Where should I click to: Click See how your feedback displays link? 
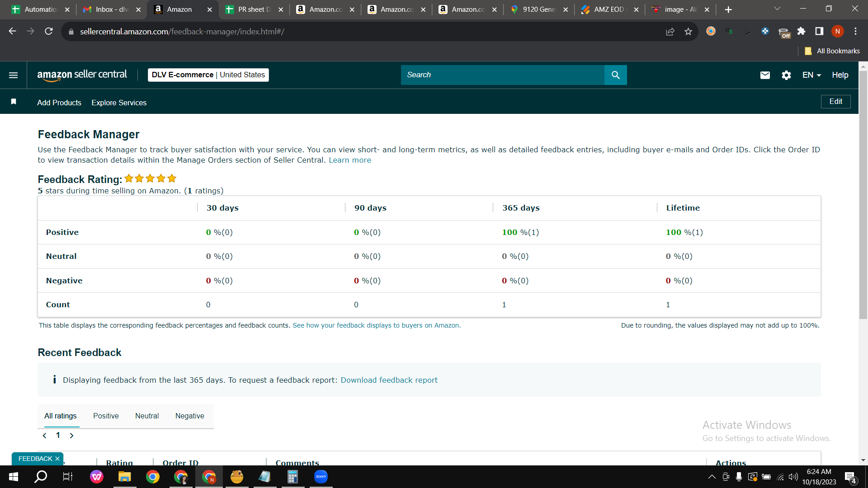(x=377, y=325)
